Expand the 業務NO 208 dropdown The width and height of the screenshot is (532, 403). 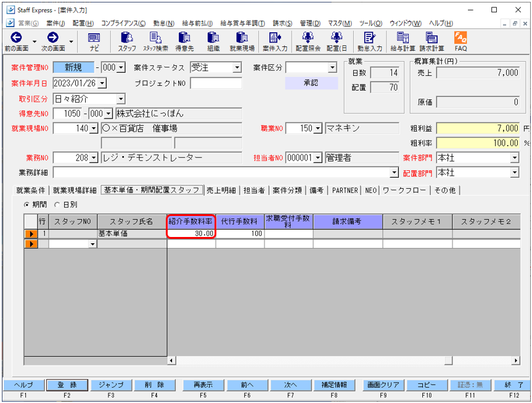[94, 158]
